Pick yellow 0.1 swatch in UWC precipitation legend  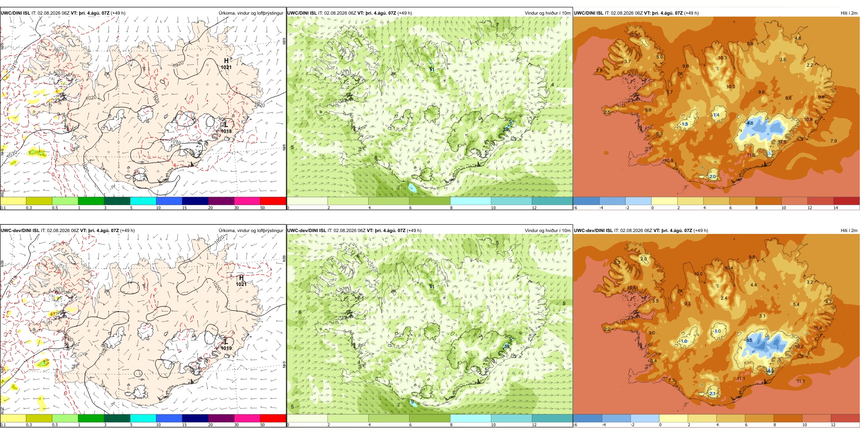(13, 201)
